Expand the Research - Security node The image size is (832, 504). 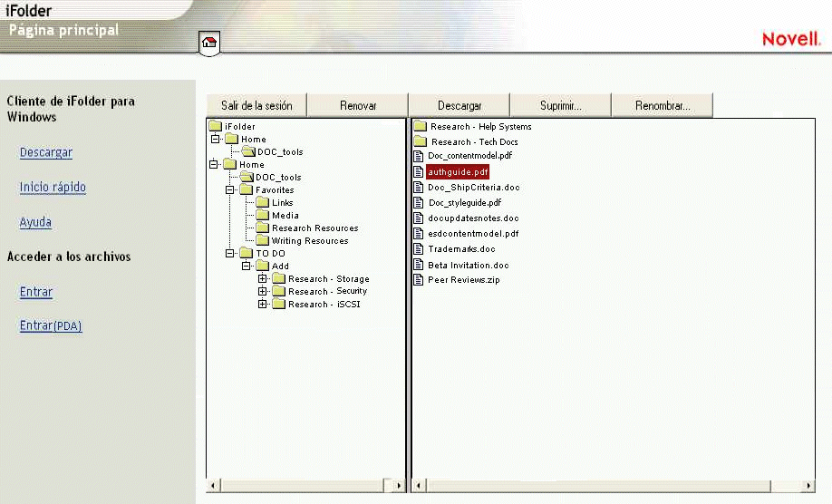pos(262,291)
